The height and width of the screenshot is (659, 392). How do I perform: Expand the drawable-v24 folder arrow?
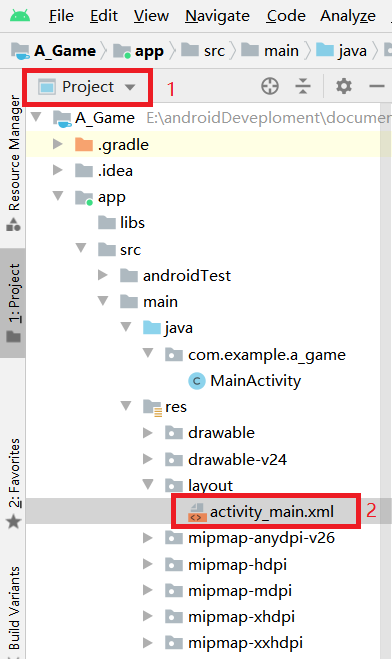[147, 459]
